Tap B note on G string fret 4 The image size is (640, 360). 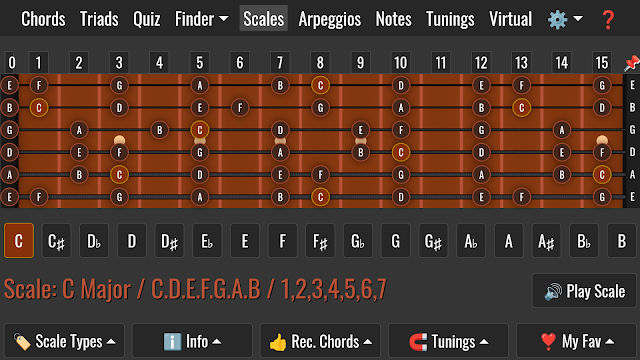[x=160, y=130]
